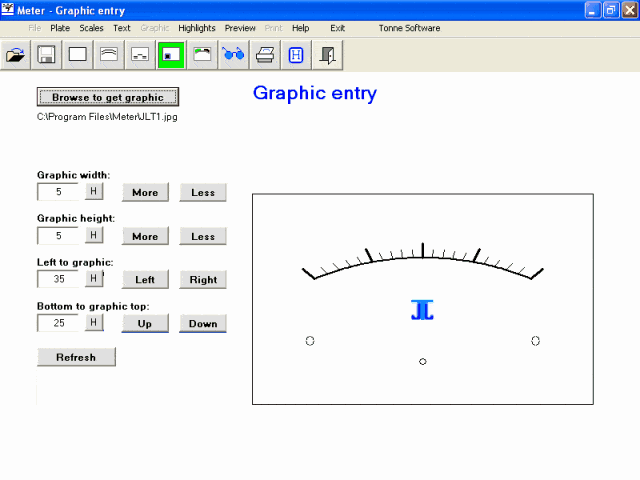640x480 pixels.
Task: Open the Scales menu
Action: [91, 28]
